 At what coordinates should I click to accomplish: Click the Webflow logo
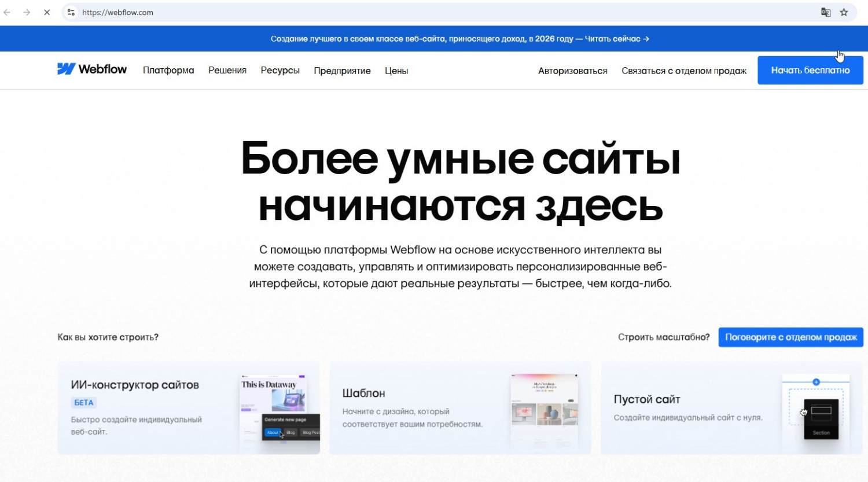coord(91,69)
